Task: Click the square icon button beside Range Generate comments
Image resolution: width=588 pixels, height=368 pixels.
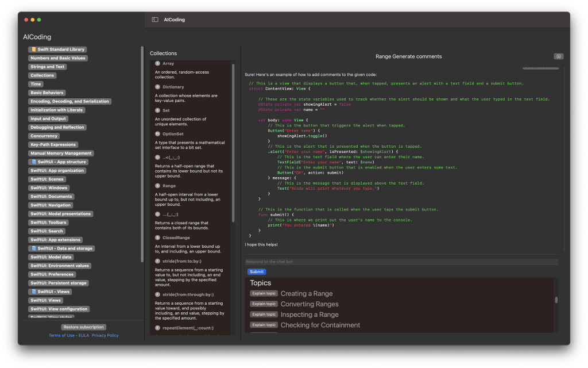Action: pos(558,56)
